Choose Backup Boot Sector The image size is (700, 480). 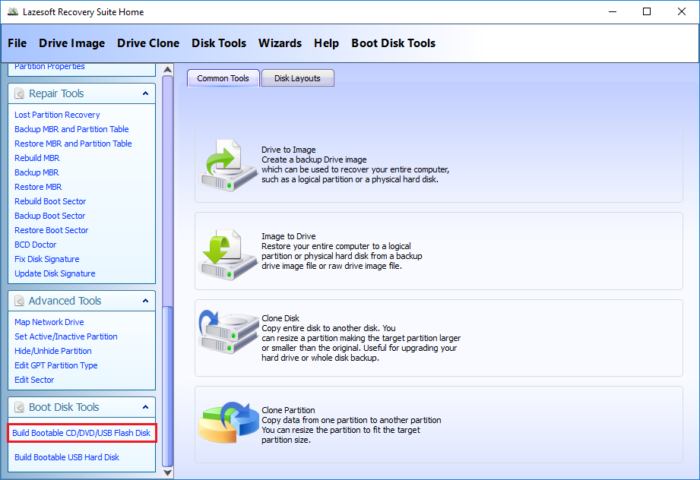pos(50,216)
